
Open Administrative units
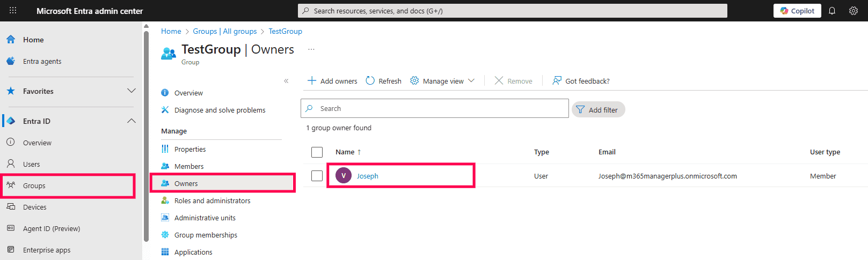click(x=205, y=218)
